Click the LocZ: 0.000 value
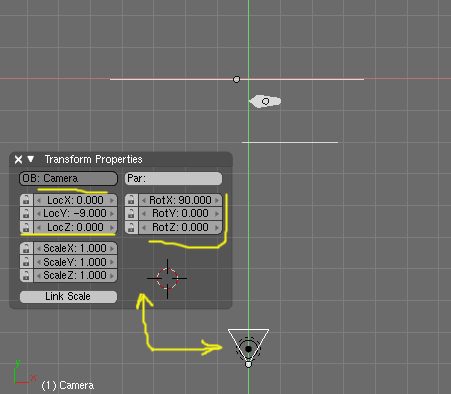 click(x=75, y=227)
